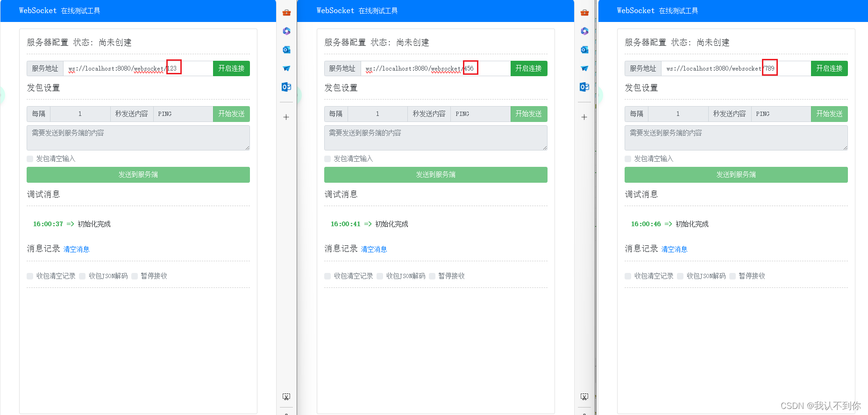The width and height of the screenshot is (868, 415).
Task: Open the upper Outlook icon in sidebar beside 123 window
Action: point(286,50)
